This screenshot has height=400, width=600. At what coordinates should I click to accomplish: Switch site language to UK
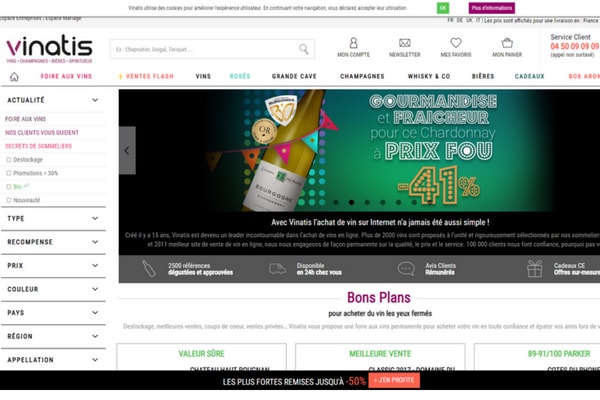[469, 20]
